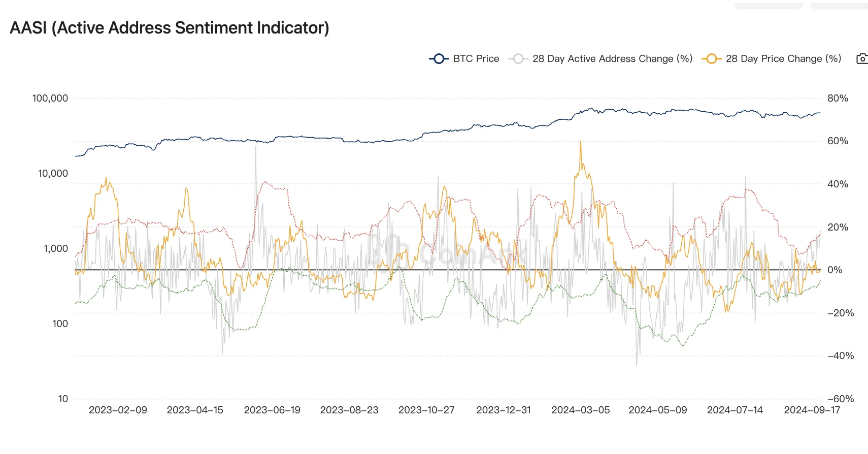Toggle the 28 Day Active Address Change series
The image size is (868, 454).
tap(600, 59)
